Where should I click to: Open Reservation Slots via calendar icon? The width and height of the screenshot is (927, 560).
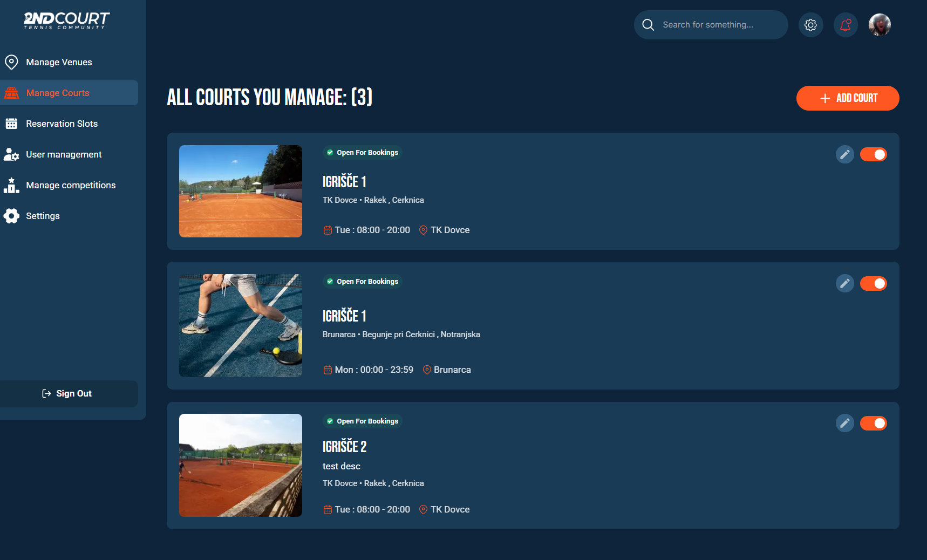point(11,124)
